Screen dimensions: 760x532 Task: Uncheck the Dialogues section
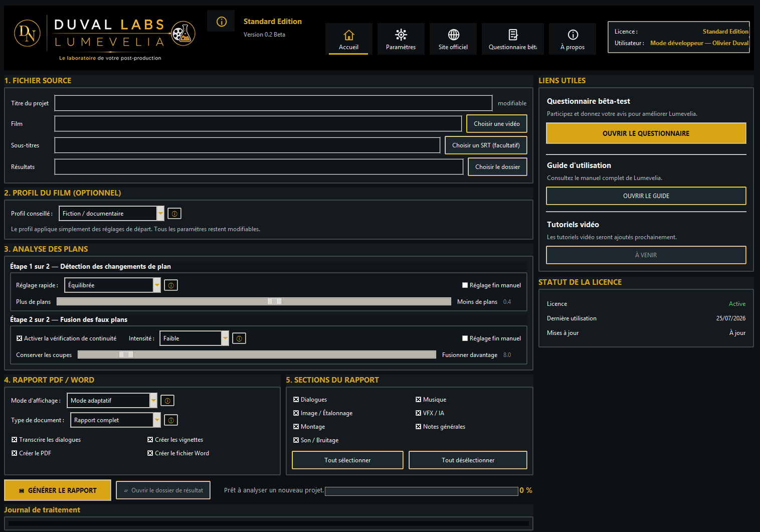(296, 400)
